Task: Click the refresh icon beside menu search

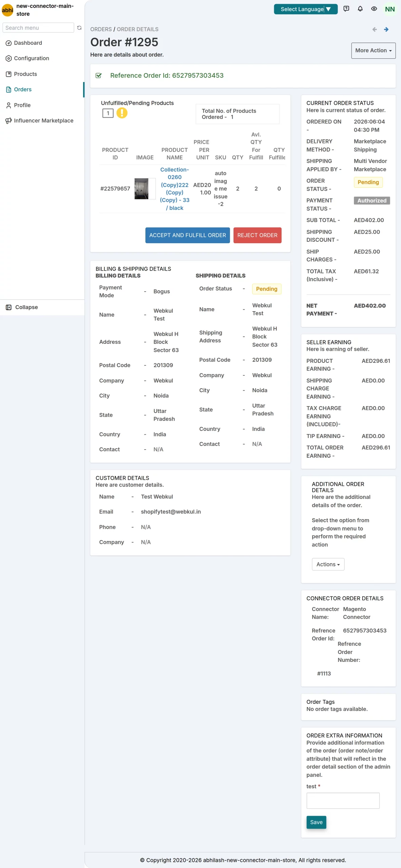Action: 79,28
